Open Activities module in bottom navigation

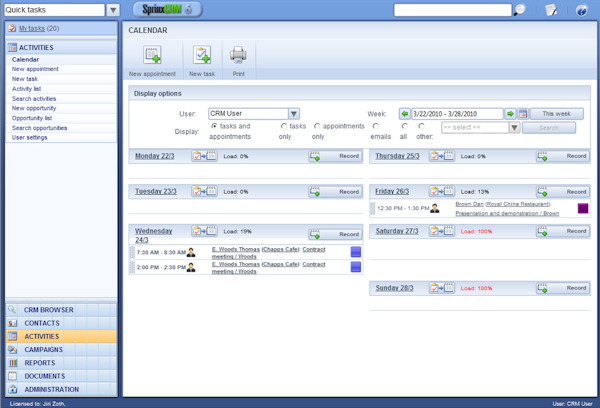[x=61, y=336]
